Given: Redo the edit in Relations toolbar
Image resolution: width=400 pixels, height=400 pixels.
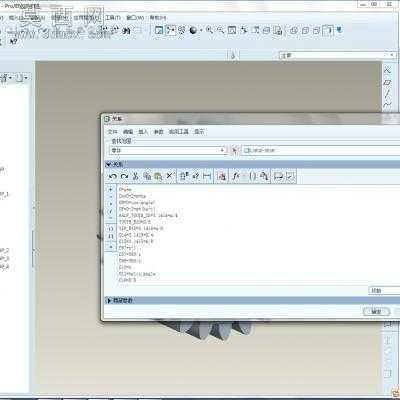Looking at the screenshot, I should pos(124,176).
